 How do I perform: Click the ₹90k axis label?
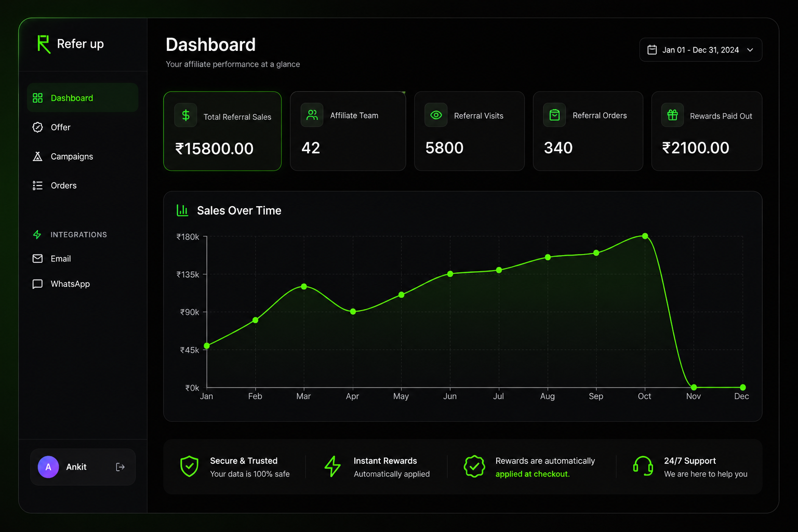[190, 312]
